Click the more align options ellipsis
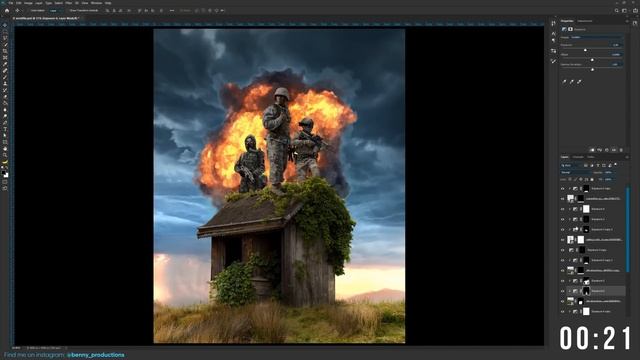The height and width of the screenshot is (360, 640). [172, 11]
